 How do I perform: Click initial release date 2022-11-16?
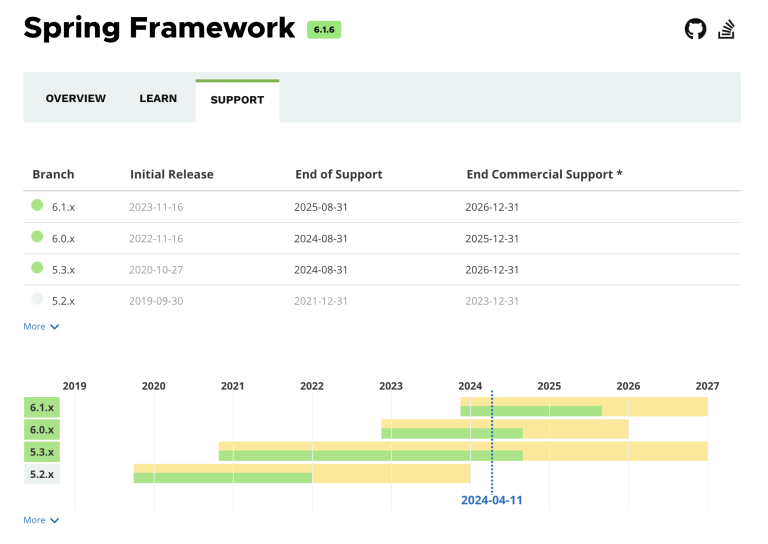(x=156, y=238)
